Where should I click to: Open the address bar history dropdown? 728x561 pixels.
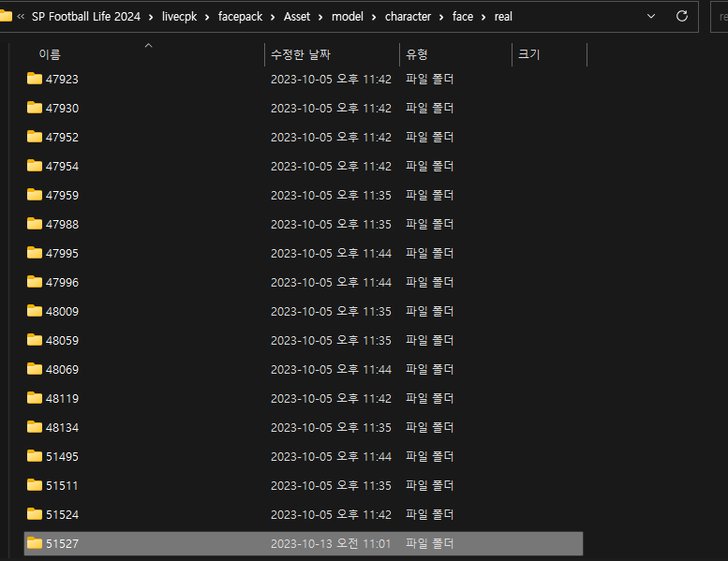651,16
